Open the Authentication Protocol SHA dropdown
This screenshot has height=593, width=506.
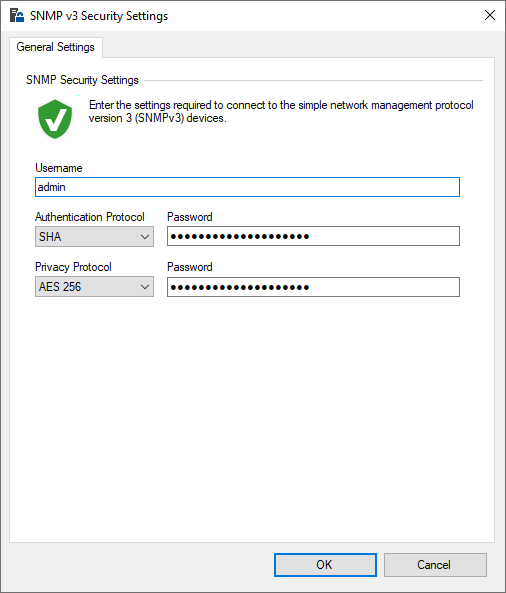coord(94,237)
